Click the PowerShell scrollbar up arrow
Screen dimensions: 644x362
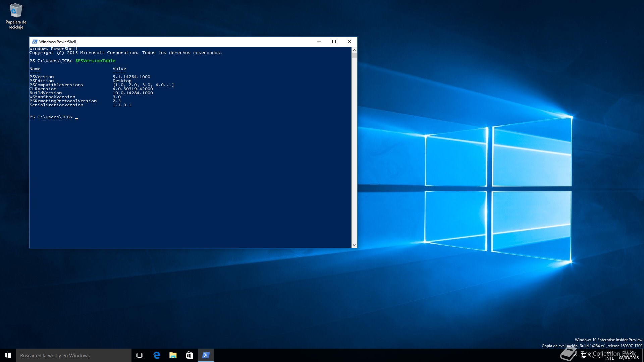pos(354,50)
